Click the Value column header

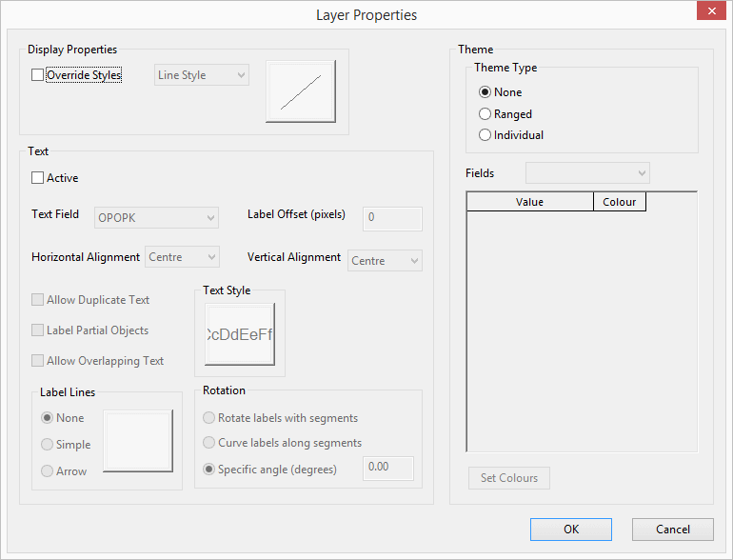(x=529, y=202)
